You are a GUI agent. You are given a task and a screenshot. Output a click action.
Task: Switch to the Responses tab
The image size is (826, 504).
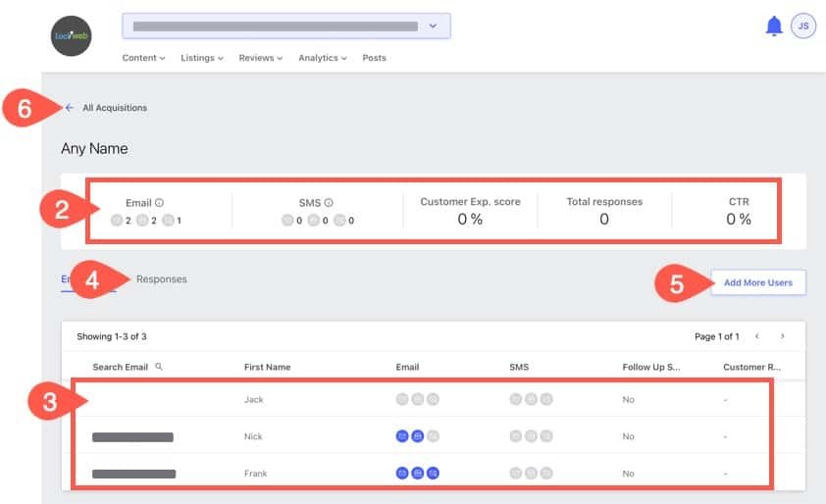[162, 279]
